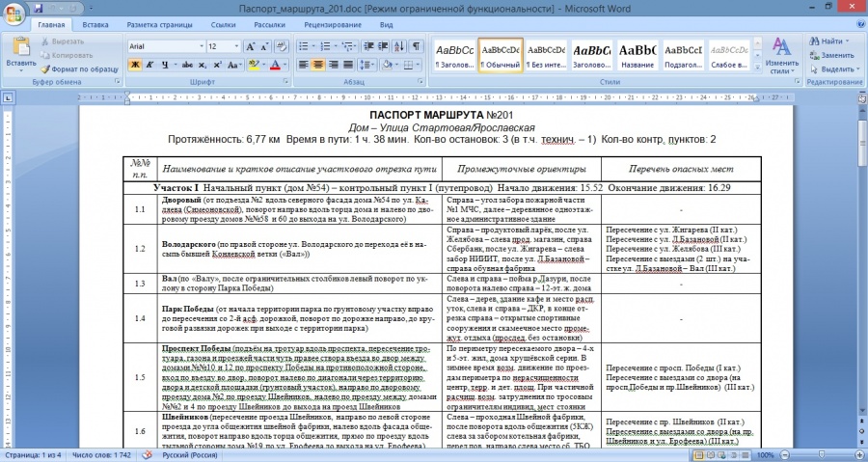This screenshot has width=868, height=462.
Task: Expand the full styles gallery
Action: point(757,67)
